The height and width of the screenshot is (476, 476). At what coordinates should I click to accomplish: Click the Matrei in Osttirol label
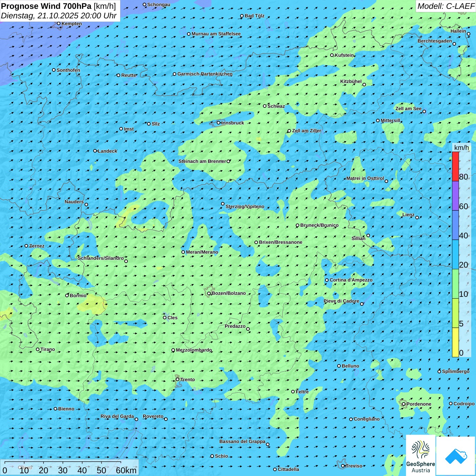[x=365, y=178]
